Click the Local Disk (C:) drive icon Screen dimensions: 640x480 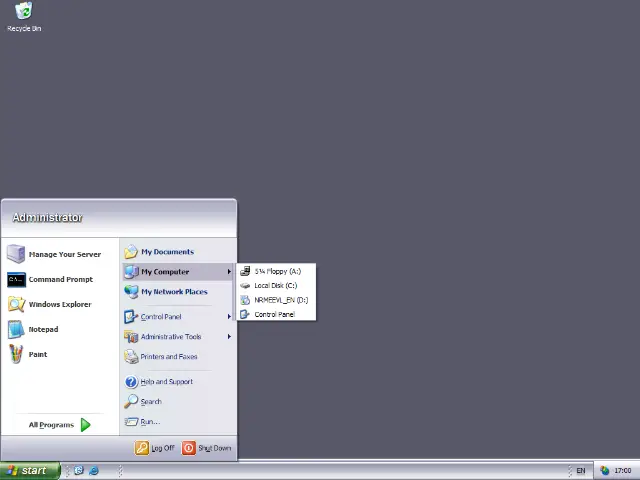coord(245,286)
